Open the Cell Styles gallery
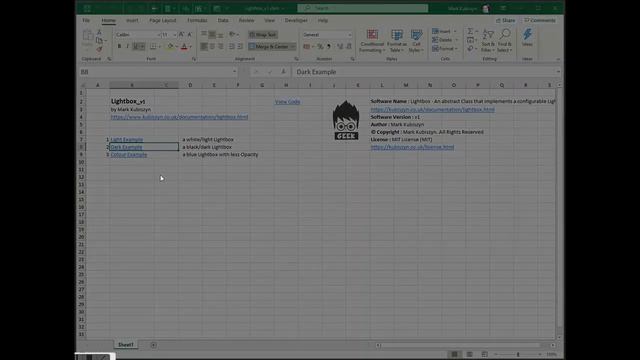The image size is (640, 360). tap(416, 41)
